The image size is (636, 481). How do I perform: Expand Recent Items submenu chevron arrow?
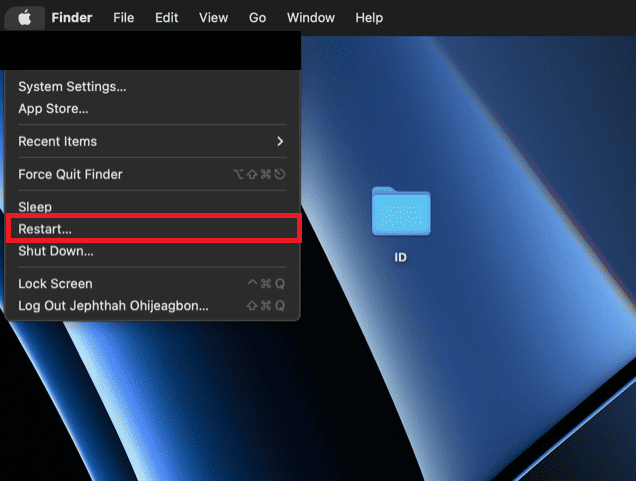coord(280,141)
